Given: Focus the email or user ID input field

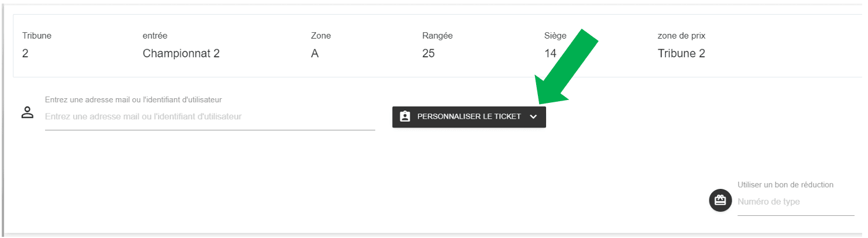Looking at the screenshot, I should coord(210,117).
